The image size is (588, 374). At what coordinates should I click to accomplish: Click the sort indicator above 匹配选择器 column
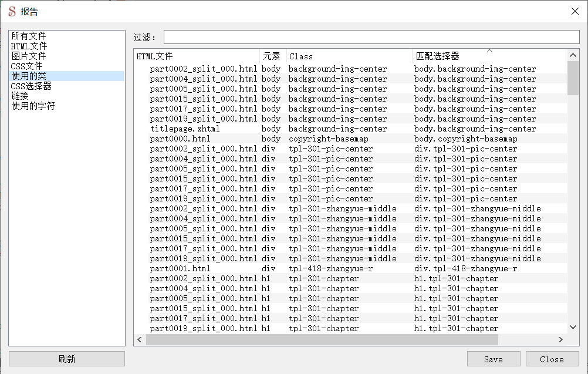point(490,51)
